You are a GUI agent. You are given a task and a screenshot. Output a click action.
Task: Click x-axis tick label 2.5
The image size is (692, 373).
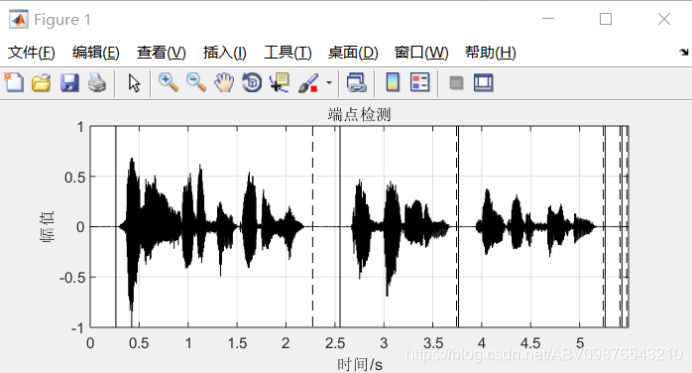pyautogui.click(x=335, y=343)
